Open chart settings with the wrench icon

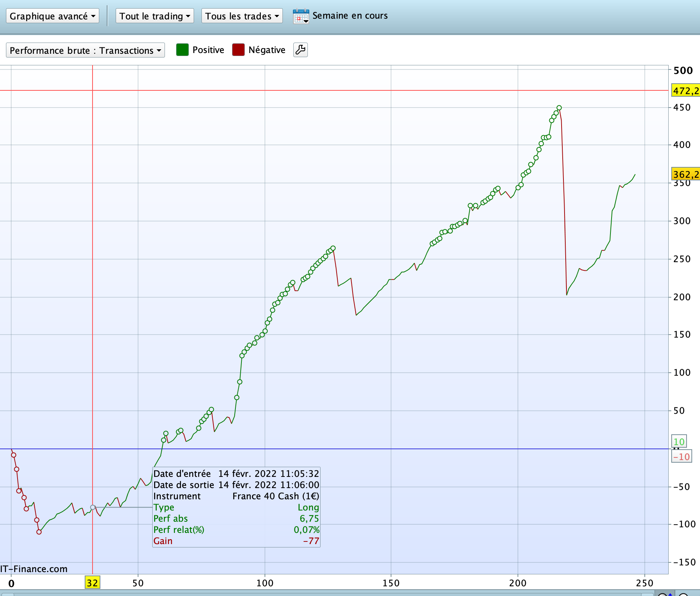tap(300, 50)
